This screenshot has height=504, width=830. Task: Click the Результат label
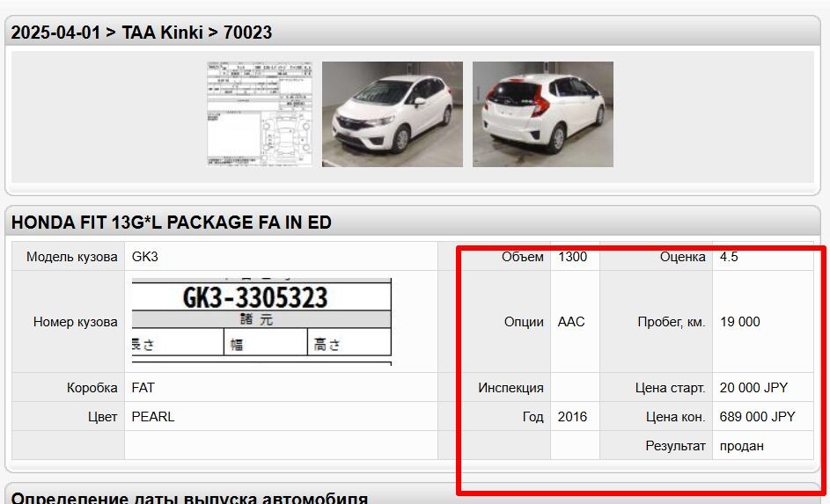[675, 446]
